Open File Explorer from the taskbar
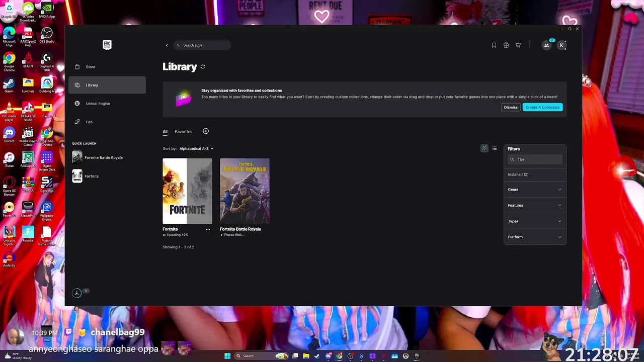The height and width of the screenshot is (362, 644). click(306, 356)
